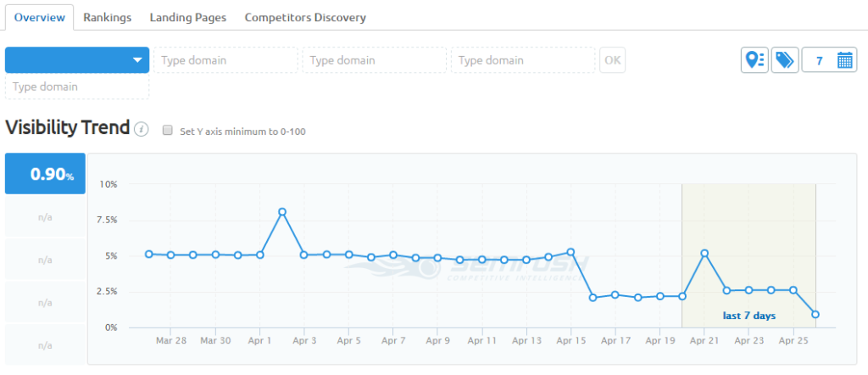Image resolution: width=868 pixels, height=375 pixels.
Task: Switch to the Rankings tab
Action: [x=108, y=17]
